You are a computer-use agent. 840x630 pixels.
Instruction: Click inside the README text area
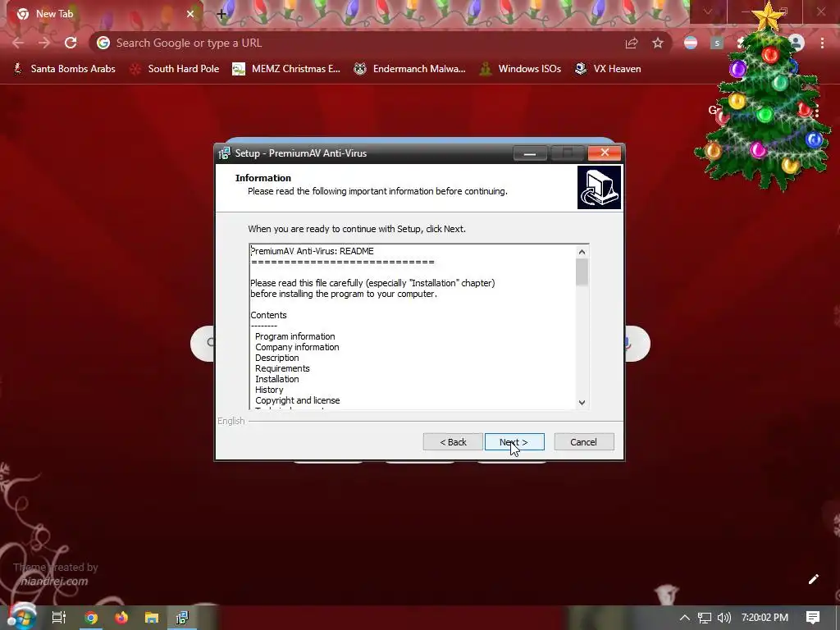point(413,326)
